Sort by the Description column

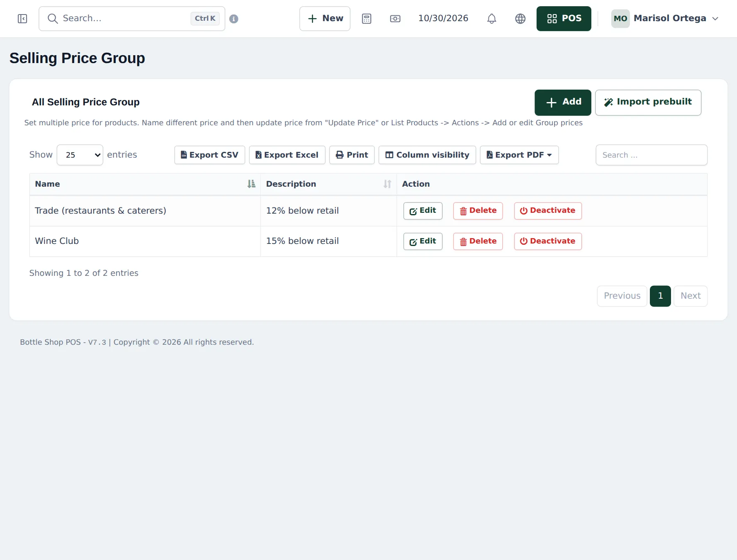[328, 184]
